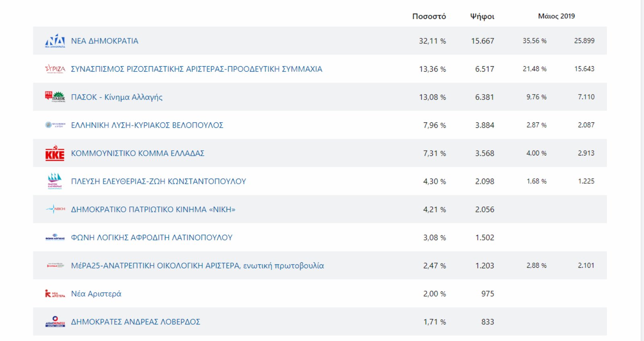Click the Elliniki Lysi party logo
This screenshot has width=644, height=341.
point(55,125)
